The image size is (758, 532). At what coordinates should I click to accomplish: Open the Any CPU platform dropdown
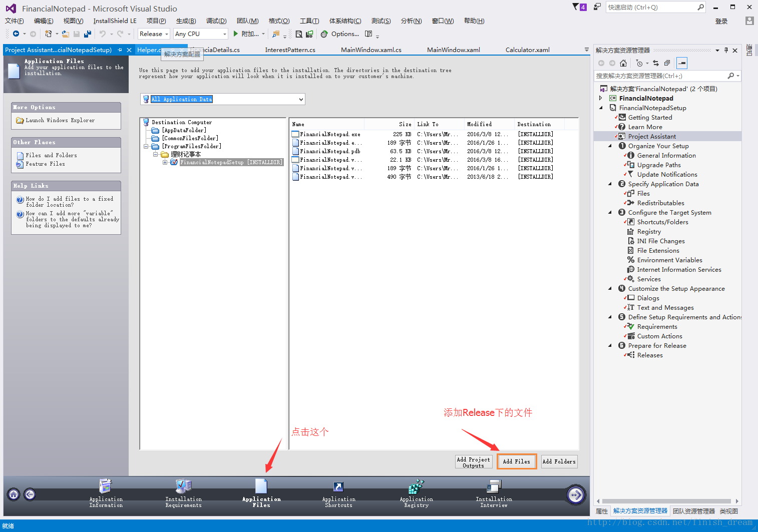click(200, 34)
